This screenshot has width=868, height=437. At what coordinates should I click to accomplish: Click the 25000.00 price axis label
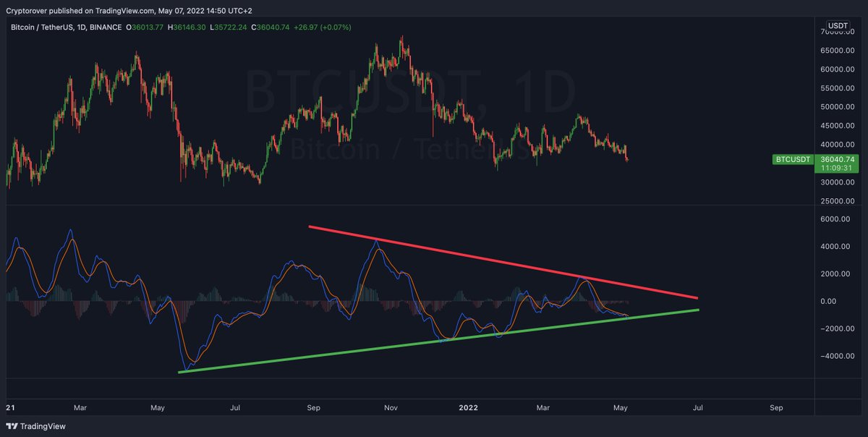(838, 201)
